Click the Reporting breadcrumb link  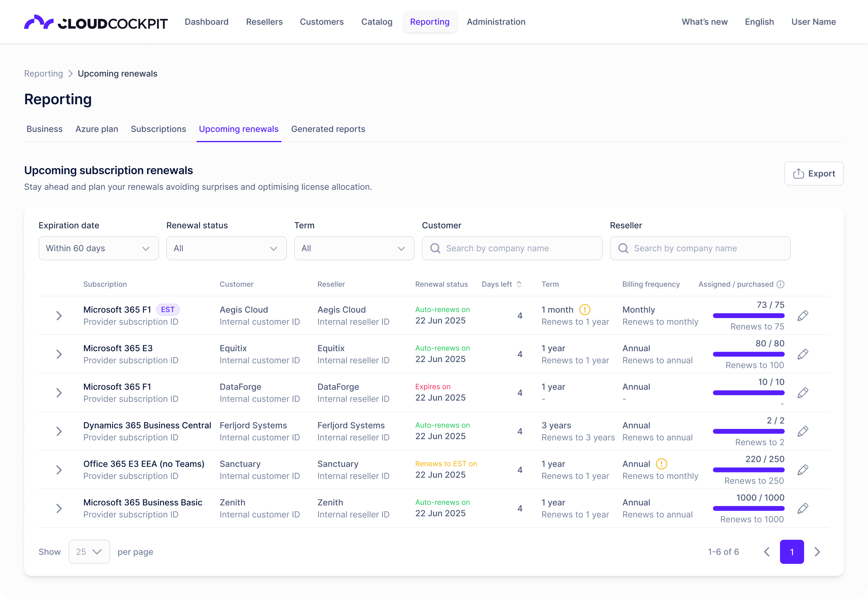[43, 74]
